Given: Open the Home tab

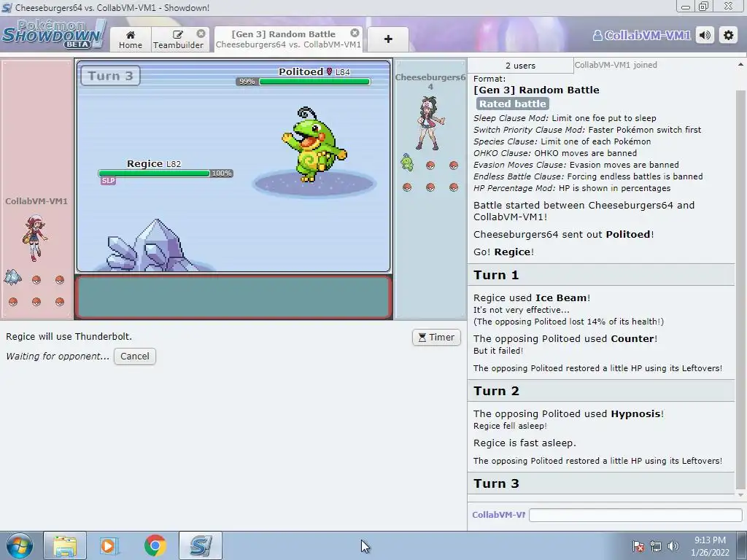Looking at the screenshot, I should [x=131, y=39].
